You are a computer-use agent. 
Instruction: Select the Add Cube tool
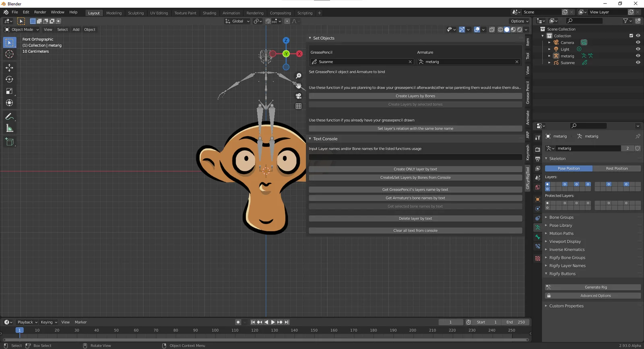coord(9,142)
